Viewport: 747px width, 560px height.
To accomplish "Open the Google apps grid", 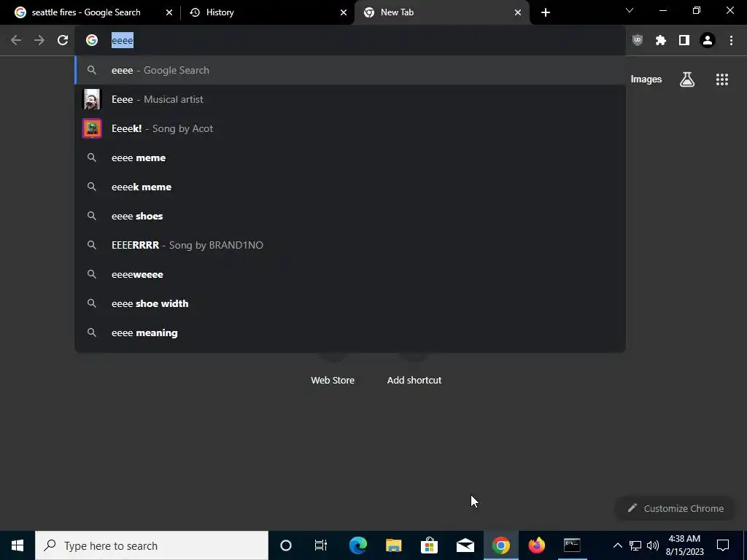I will tap(722, 79).
